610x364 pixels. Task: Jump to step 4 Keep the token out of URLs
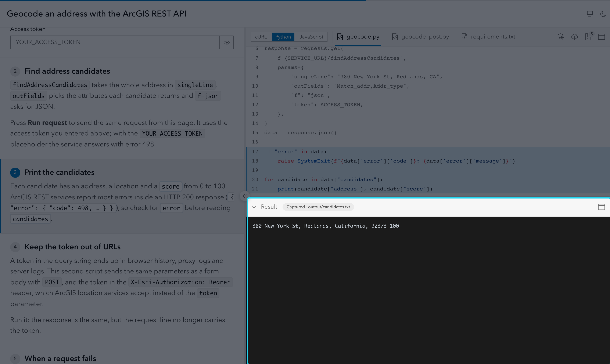tap(72, 247)
